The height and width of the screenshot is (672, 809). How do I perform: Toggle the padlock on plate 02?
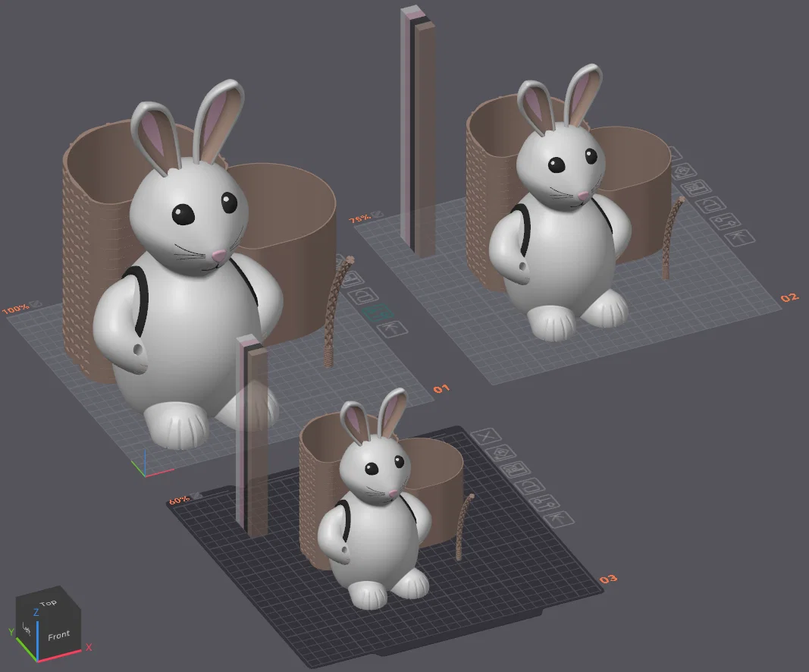click(x=710, y=205)
